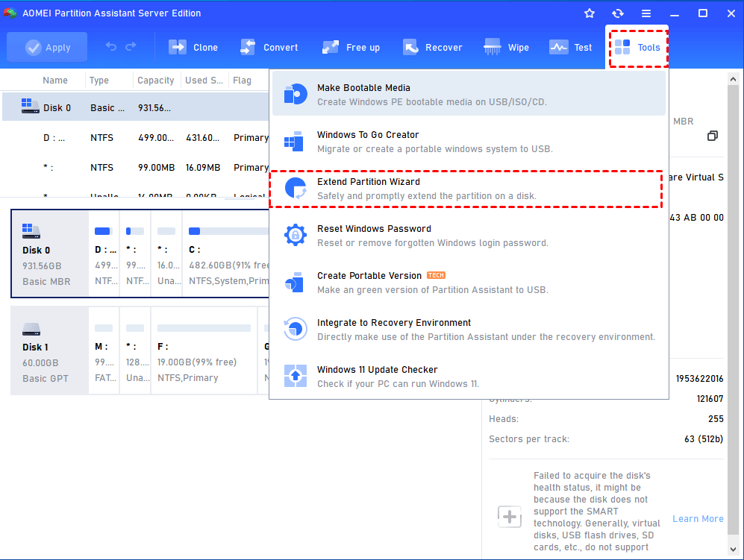Click the Type column header
Viewport: 744px width, 560px height.
point(99,80)
